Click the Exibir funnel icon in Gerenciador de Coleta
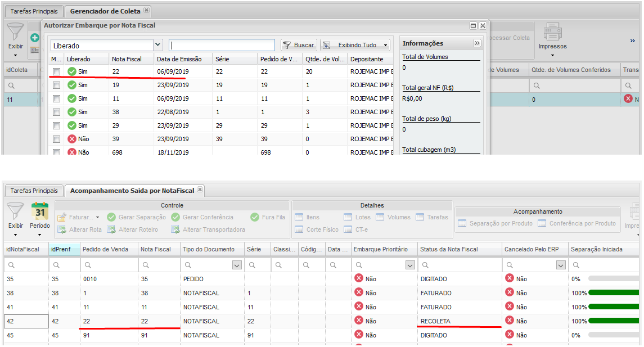 pyautogui.click(x=16, y=32)
